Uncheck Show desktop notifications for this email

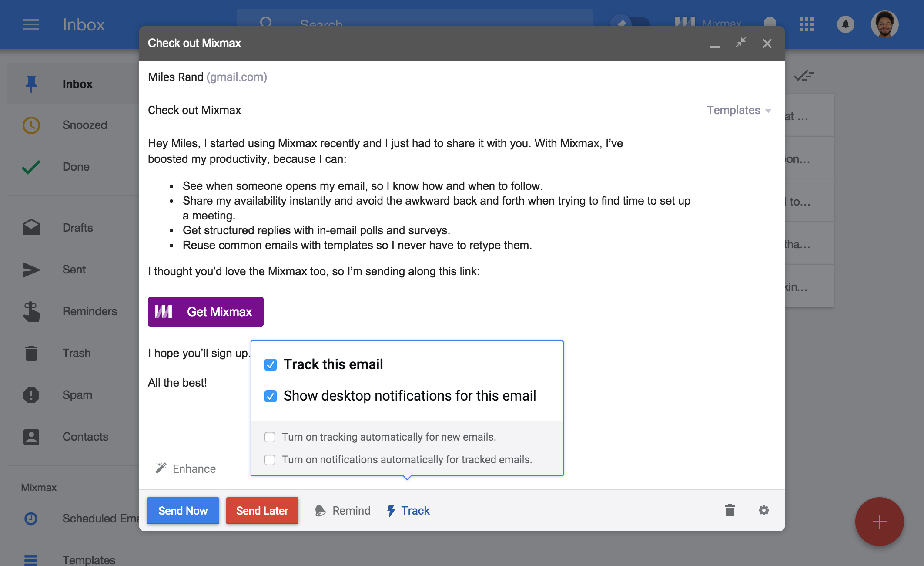coord(270,396)
